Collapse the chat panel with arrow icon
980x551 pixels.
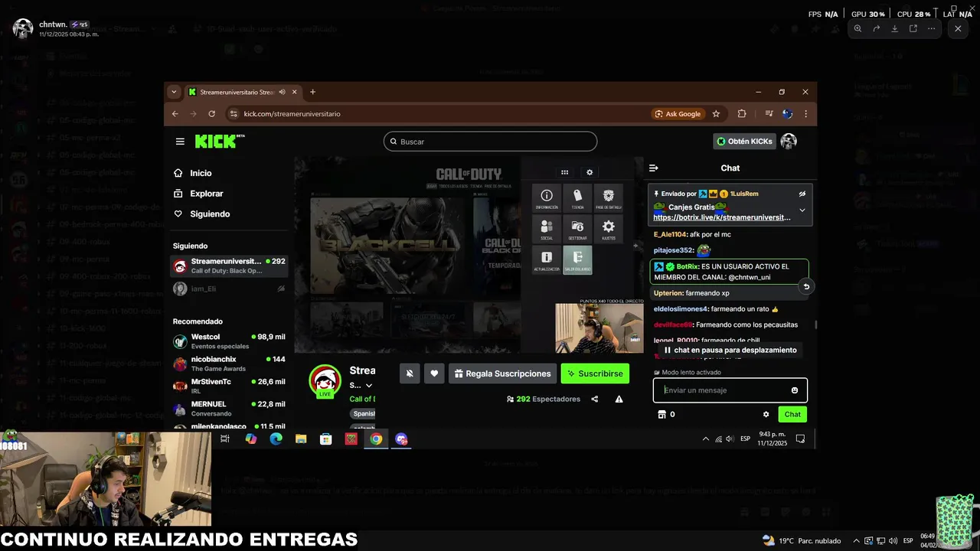pos(653,168)
